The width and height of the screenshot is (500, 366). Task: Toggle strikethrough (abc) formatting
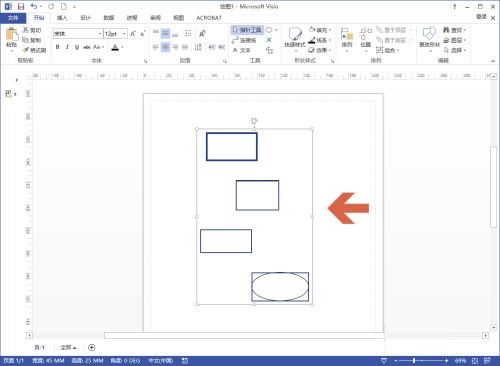point(87,47)
